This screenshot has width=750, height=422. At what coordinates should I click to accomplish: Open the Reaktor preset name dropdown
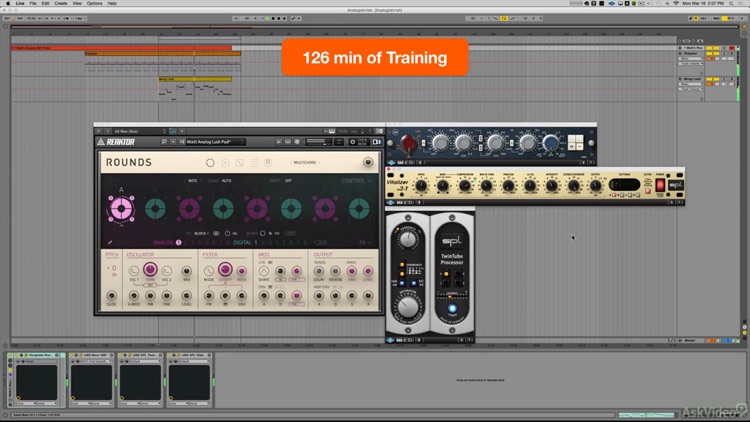[x=215, y=142]
